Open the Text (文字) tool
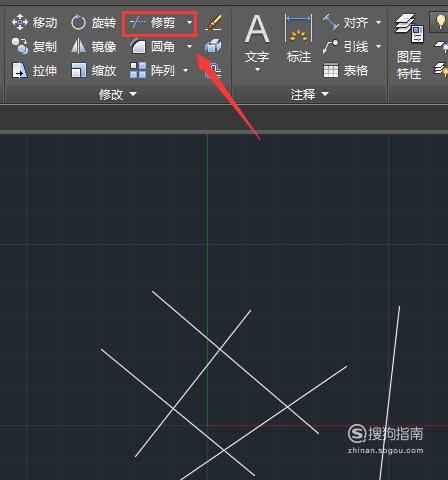This screenshot has height=480, width=448. click(257, 39)
